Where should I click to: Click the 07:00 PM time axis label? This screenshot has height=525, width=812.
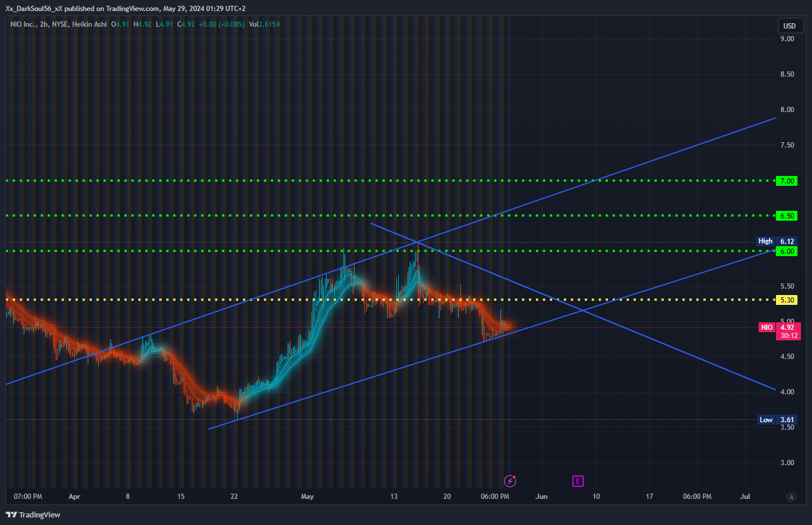tap(28, 497)
